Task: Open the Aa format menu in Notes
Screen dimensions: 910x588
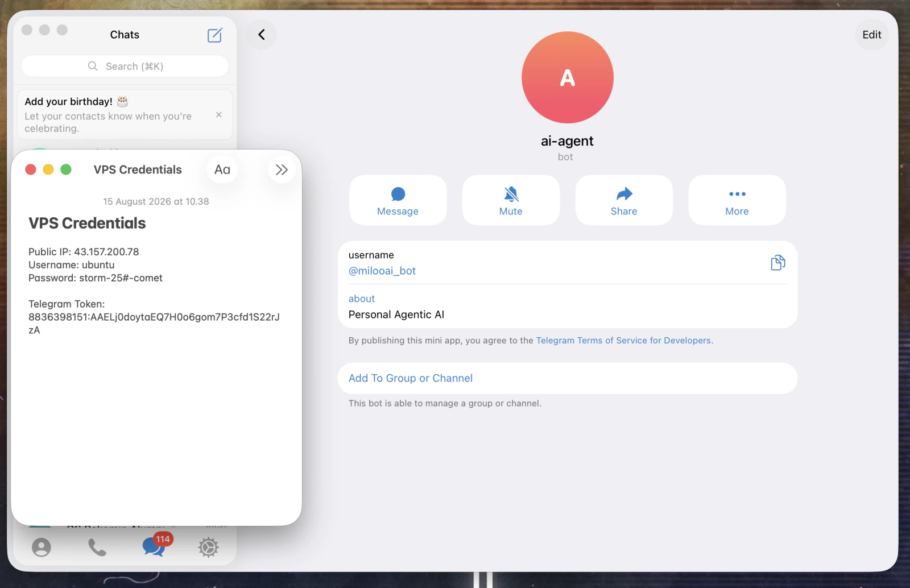Action: click(222, 169)
